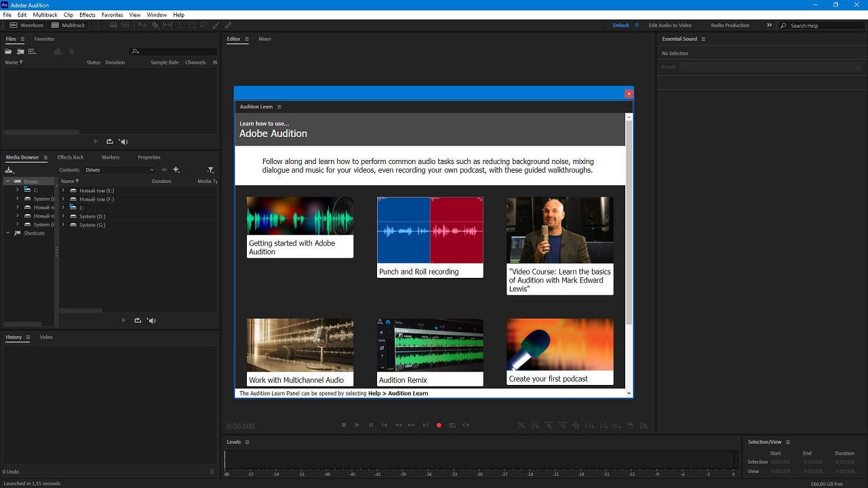The image size is (868, 488).
Task: Collapse the Drives tree node
Action: [x=8, y=182]
